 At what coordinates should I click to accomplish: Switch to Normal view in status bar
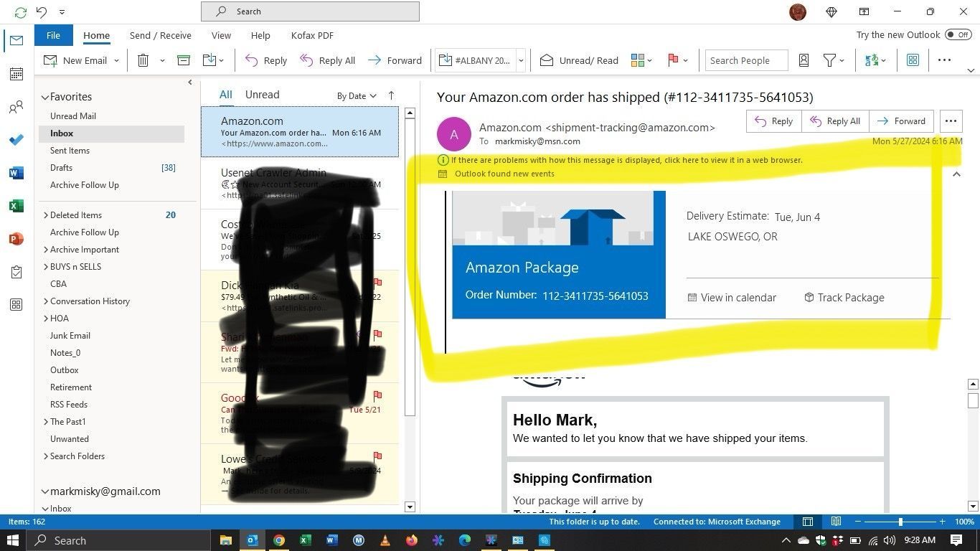click(x=807, y=522)
